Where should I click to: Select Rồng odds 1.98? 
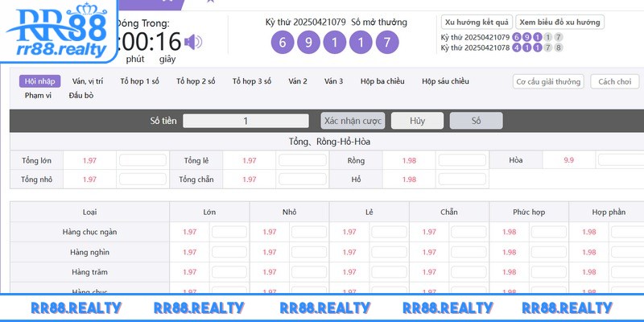409,160
